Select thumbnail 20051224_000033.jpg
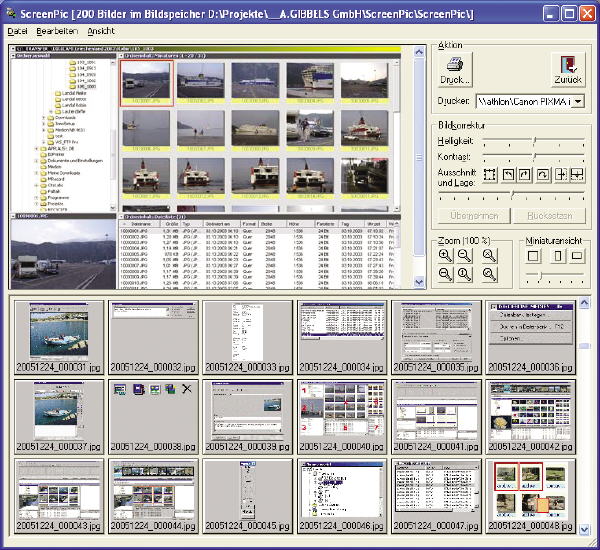This screenshot has width=600, height=550. click(247, 337)
